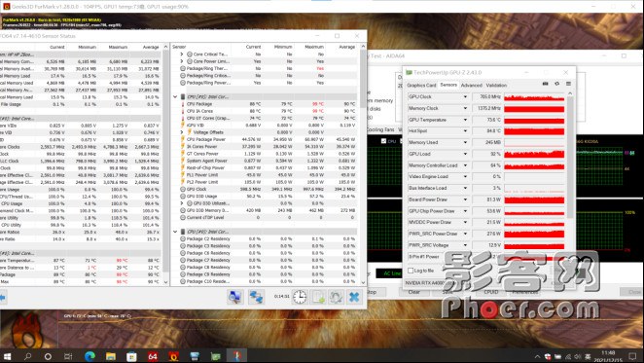Screen dimensions: 644x363
Task: Click the Cortana circle icon on taskbar
Action: tap(48, 356)
